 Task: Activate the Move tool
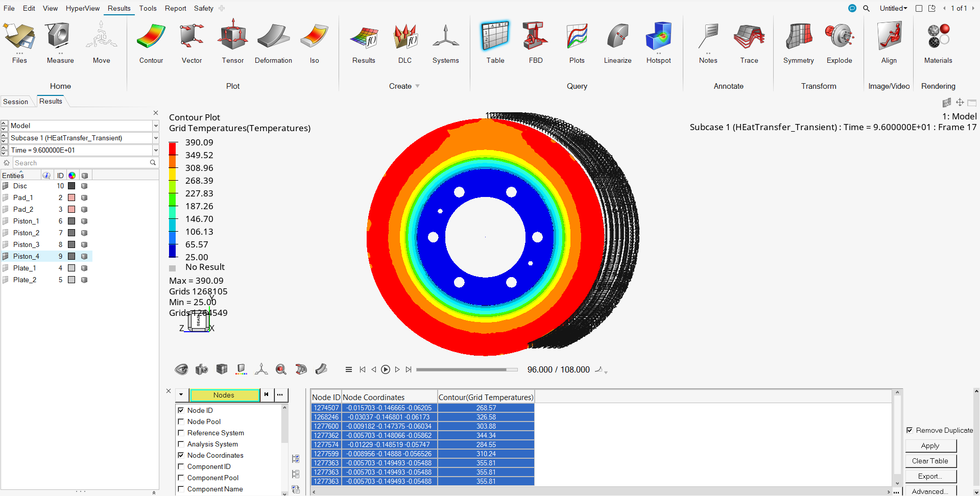pyautogui.click(x=101, y=43)
